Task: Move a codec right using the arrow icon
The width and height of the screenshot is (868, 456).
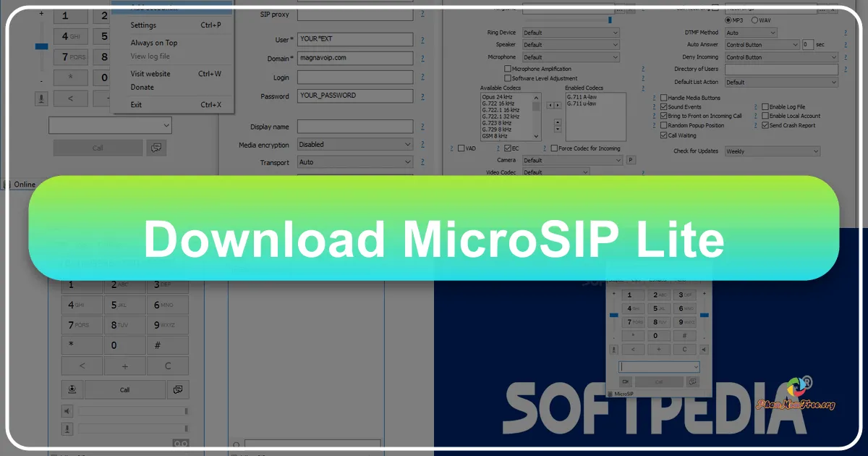Action: [557, 105]
